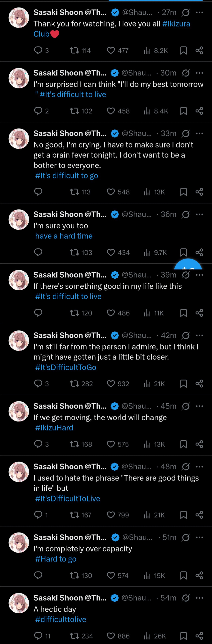Repost the "I'll do my best tomorrow" post
This screenshot has width=212, height=644.
74,111
